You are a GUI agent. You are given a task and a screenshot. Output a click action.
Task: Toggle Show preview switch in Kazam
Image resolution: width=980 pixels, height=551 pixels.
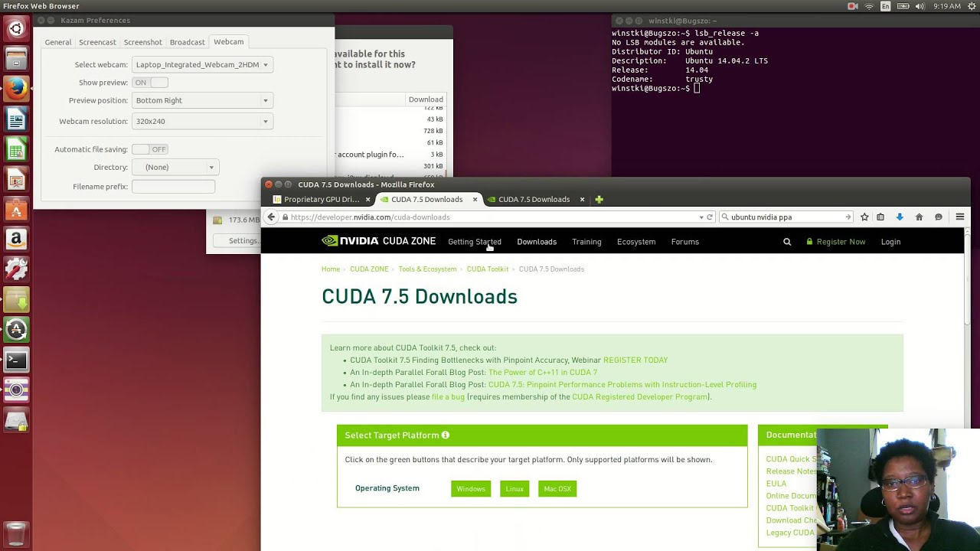point(149,83)
